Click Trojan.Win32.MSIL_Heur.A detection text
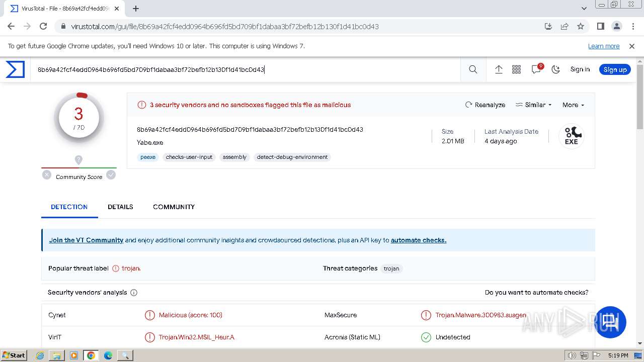This screenshot has width=644, height=362. click(197, 337)
